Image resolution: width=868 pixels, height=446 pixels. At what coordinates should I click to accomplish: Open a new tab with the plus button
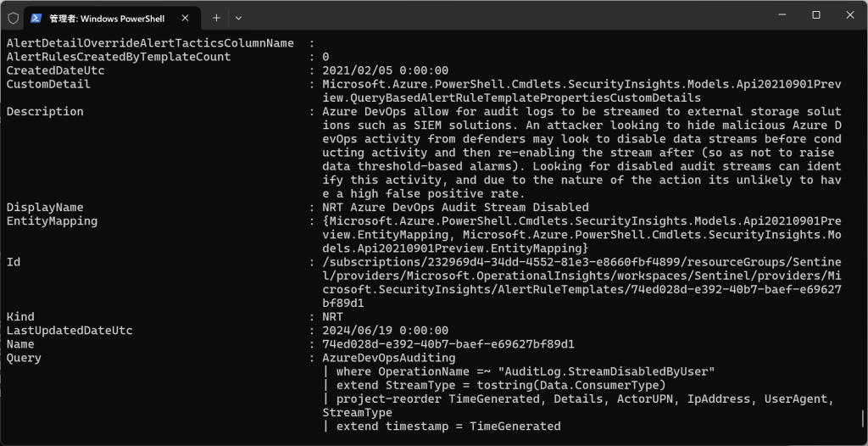click(216, 18)
